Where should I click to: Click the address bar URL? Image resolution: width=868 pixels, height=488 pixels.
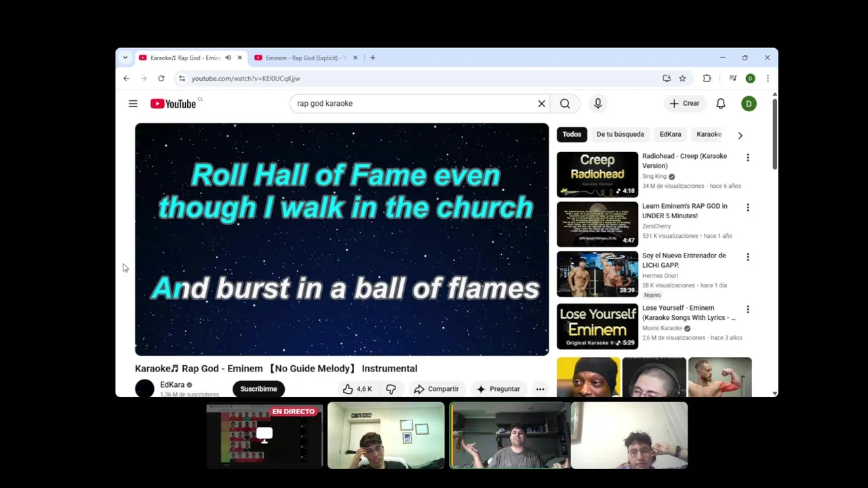click(245, 79)
